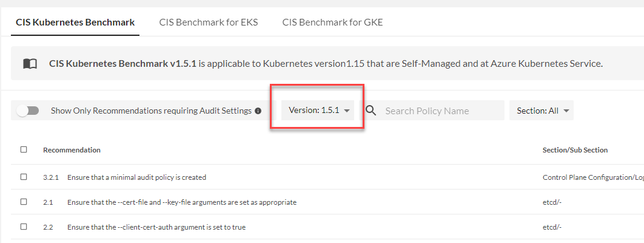644x243 pixels.
Task: Expand the Section: All dropdown
Action: tap(542, 111)
